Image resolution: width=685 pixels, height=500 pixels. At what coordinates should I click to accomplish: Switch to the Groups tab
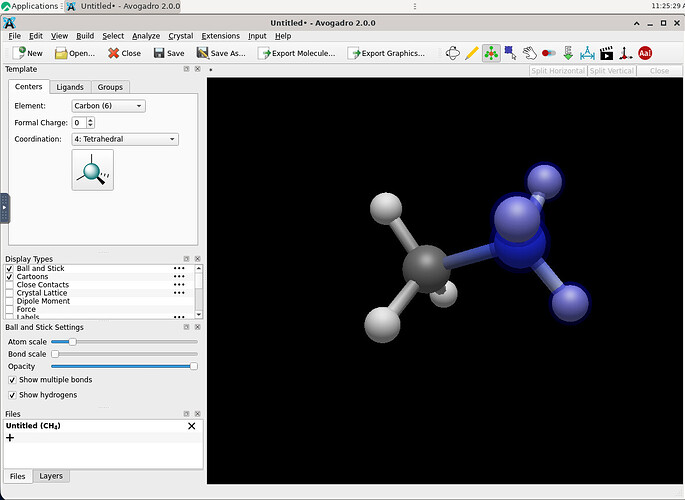(110, 87)
